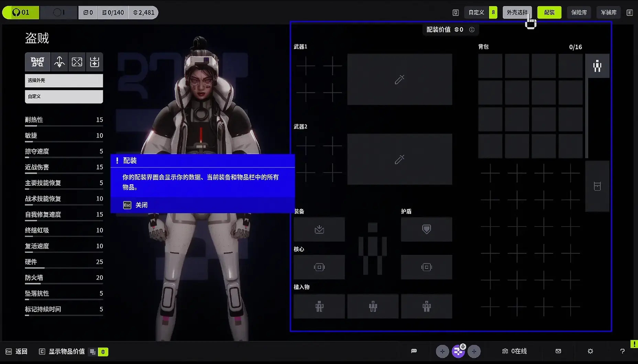Image resolution: width=638 pixels, height=364 pixels.
Task: Select the second 植入物 implant slot
Action: [373, 306]
